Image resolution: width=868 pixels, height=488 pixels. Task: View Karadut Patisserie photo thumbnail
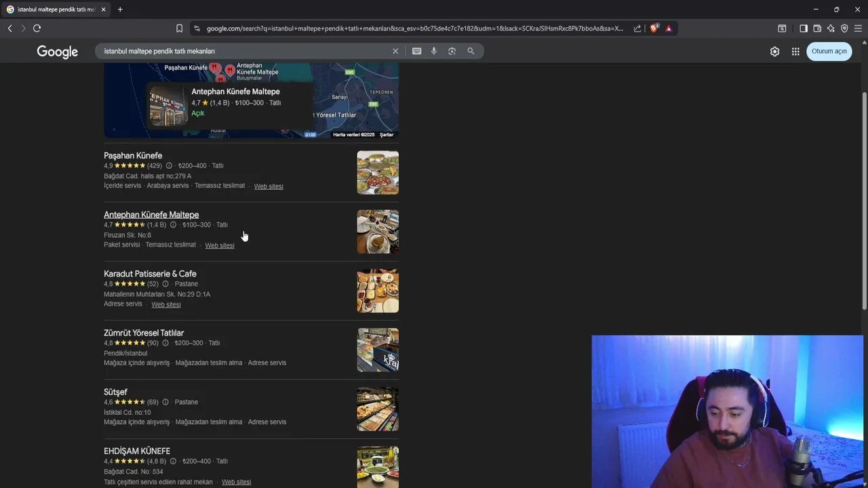tap(378, 291)
